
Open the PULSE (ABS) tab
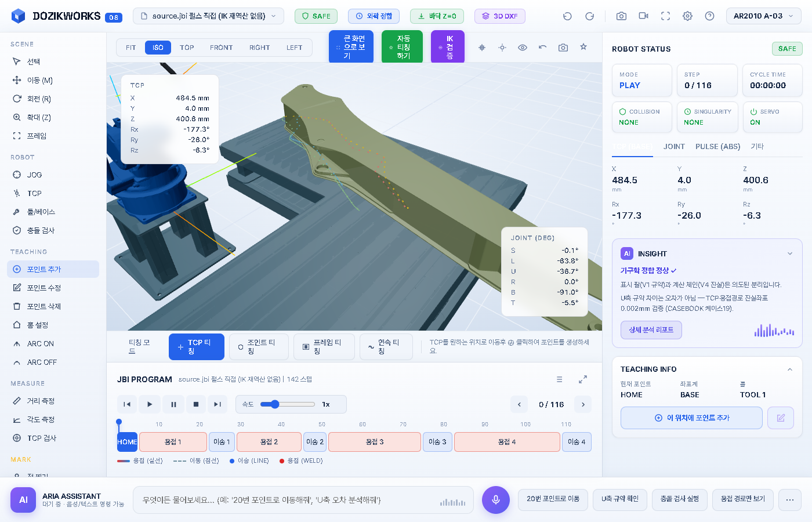[x=718, y=147]
